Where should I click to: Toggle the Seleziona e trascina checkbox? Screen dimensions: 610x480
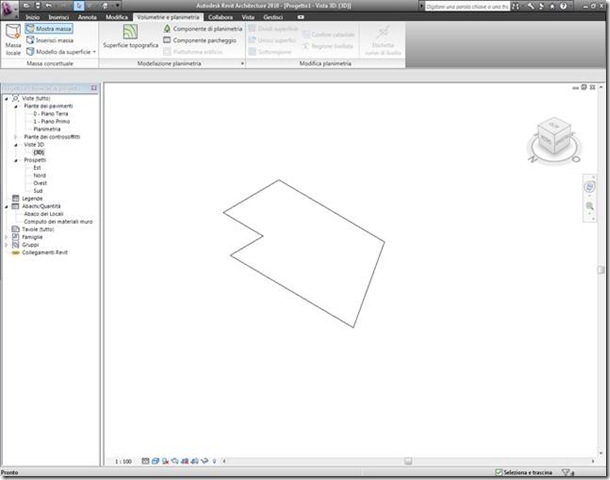[499, 472]
